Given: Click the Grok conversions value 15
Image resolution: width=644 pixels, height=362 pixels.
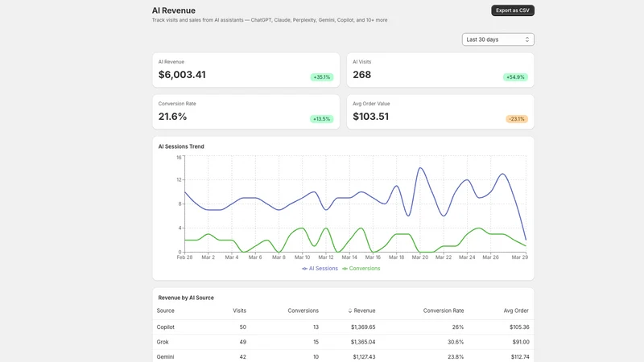Looking at the screenshot, I should (316, 342).
